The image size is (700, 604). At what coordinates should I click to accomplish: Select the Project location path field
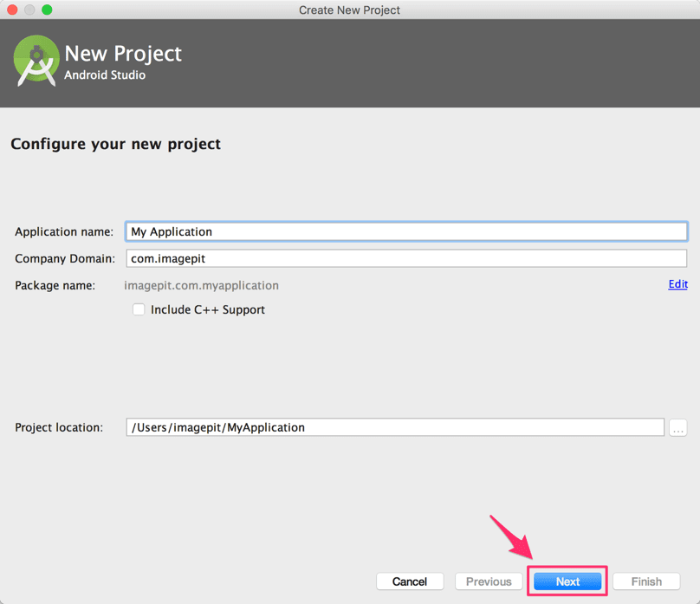pyautogui.click(x=395, y=427)
